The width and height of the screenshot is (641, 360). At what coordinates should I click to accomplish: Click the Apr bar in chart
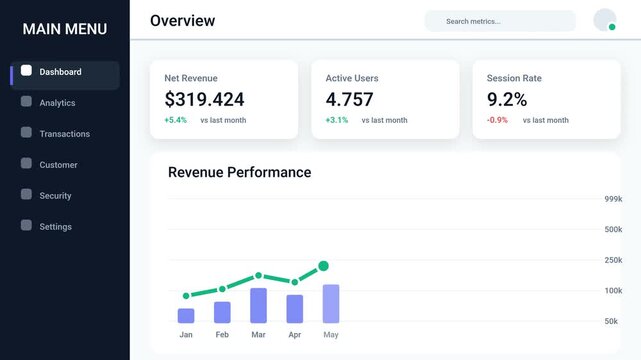coord(295,309)
